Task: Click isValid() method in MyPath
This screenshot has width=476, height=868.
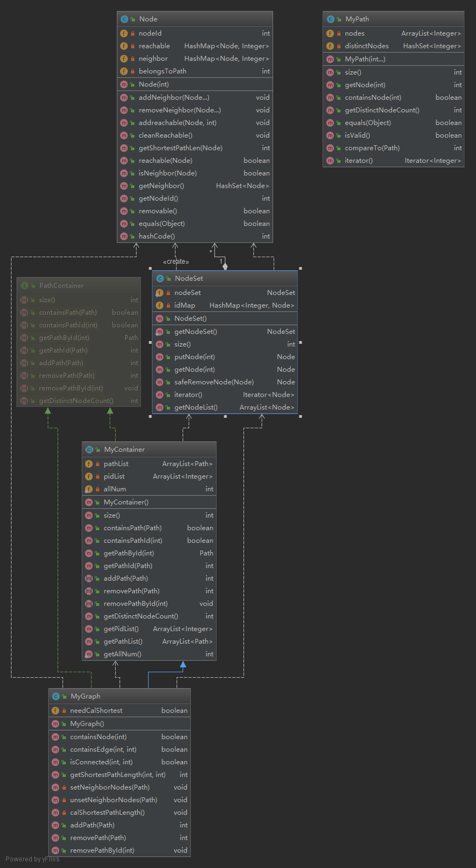Action: tap(394, 135)
